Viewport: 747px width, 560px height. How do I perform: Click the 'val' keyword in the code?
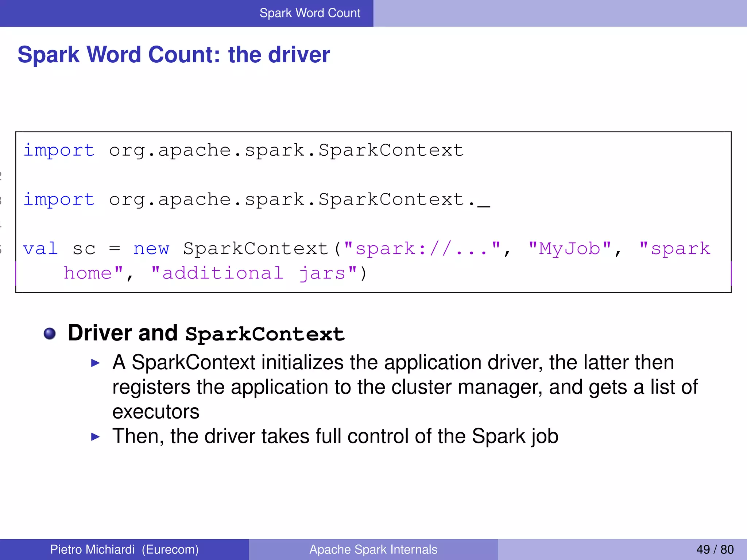[x=40, y=249]
